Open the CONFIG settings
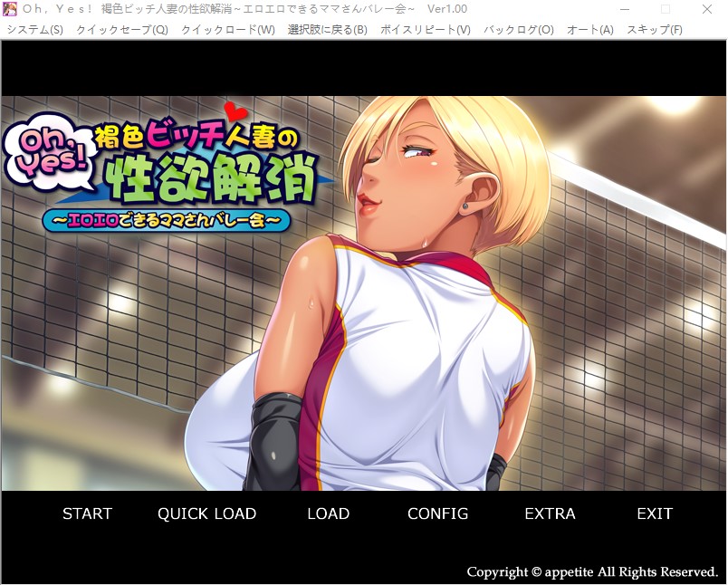 (x=437, y=513)
